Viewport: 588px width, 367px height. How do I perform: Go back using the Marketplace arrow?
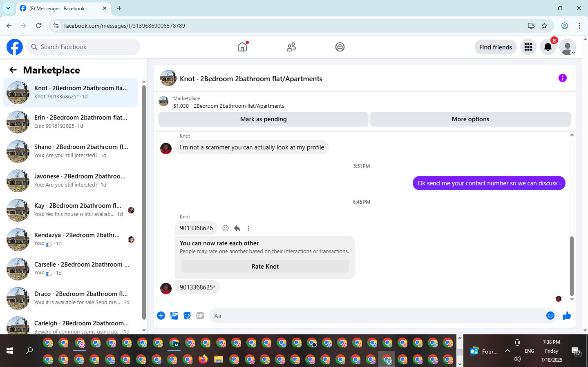(x=13, y=70)
